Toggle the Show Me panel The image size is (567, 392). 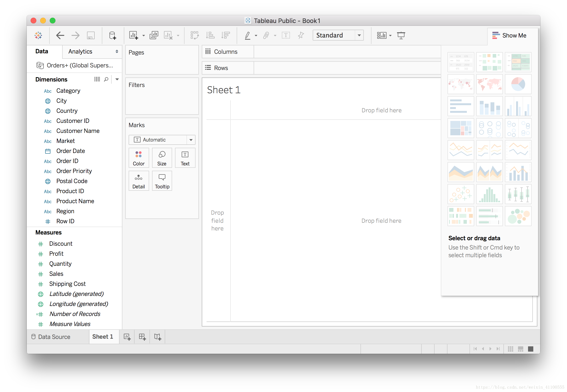point(509,35)
